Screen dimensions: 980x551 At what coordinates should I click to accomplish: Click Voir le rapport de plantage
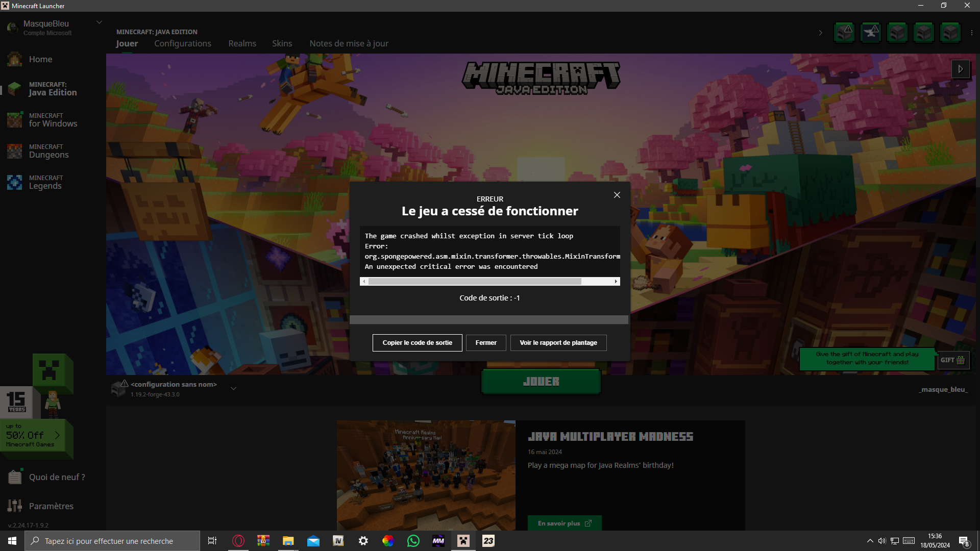tap(558, 343)
